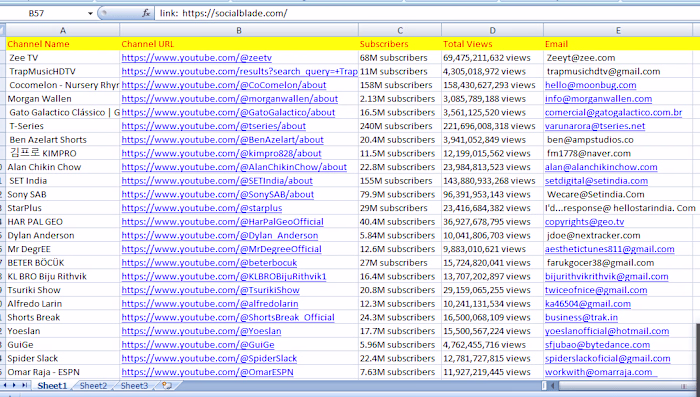Viewport: 700px width, 397px height.
Task: Select the Channel Name header cell
Action: click(x=63, y=44)
